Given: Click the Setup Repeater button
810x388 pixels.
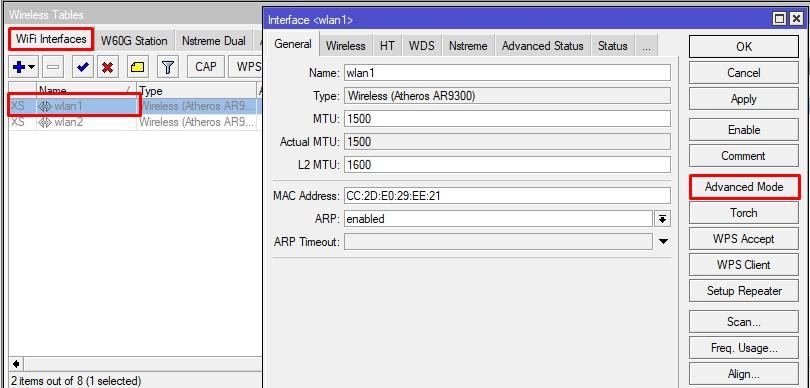Looking at the screenshot, I should point(744,290).
